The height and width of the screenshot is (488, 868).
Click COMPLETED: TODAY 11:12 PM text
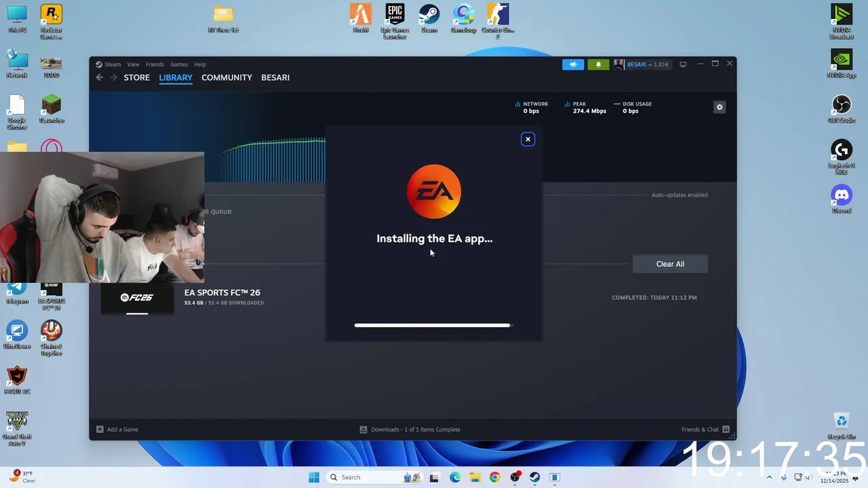(x=654, y=298)
